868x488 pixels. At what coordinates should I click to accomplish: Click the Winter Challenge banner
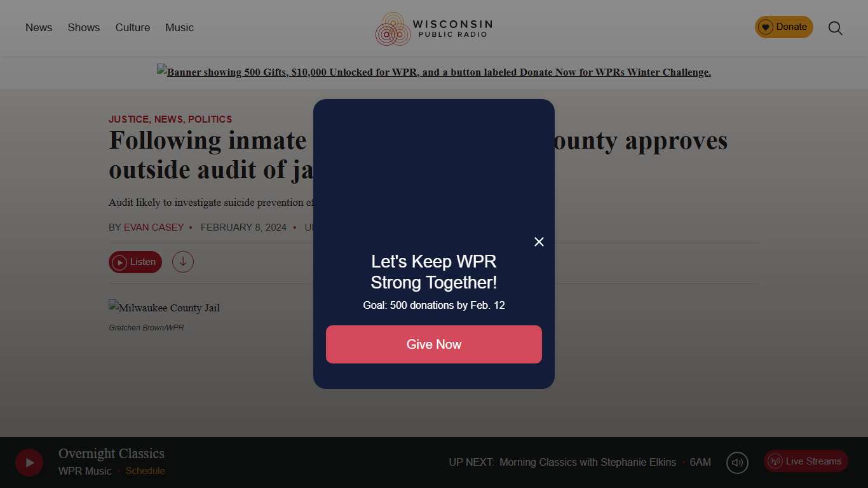(434, 72)
